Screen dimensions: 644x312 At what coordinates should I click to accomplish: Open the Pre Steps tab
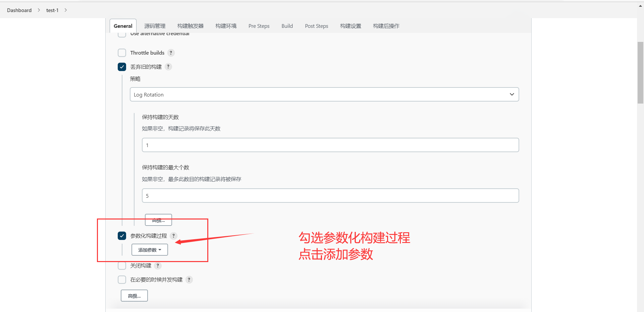[259, 26]
